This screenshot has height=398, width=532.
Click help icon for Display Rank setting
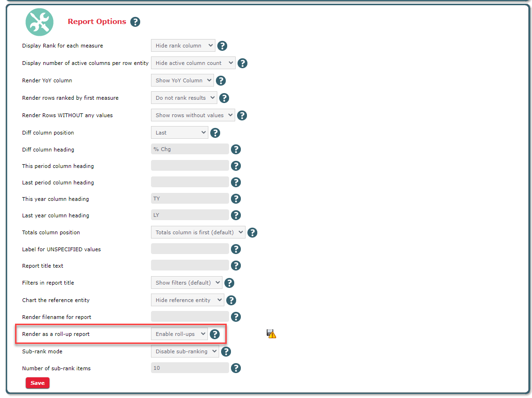click(222, 46)
